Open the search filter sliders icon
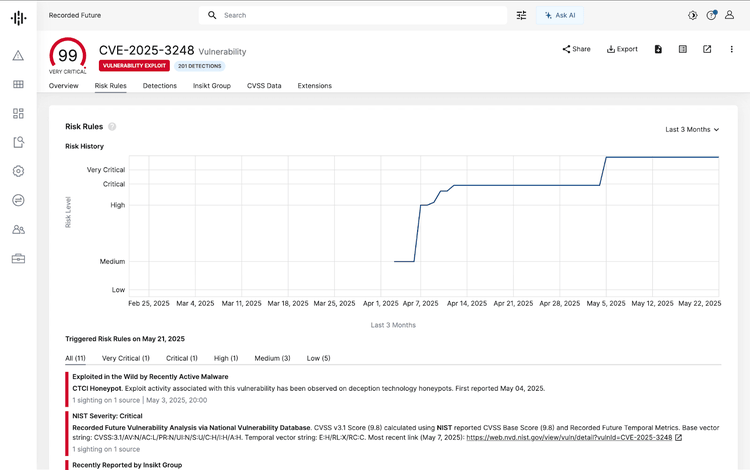 [521, 16]
